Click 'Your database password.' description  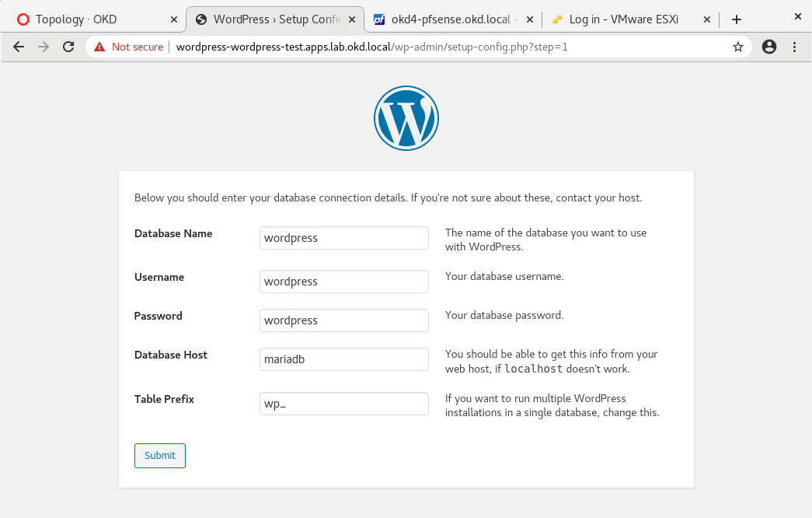504,315
